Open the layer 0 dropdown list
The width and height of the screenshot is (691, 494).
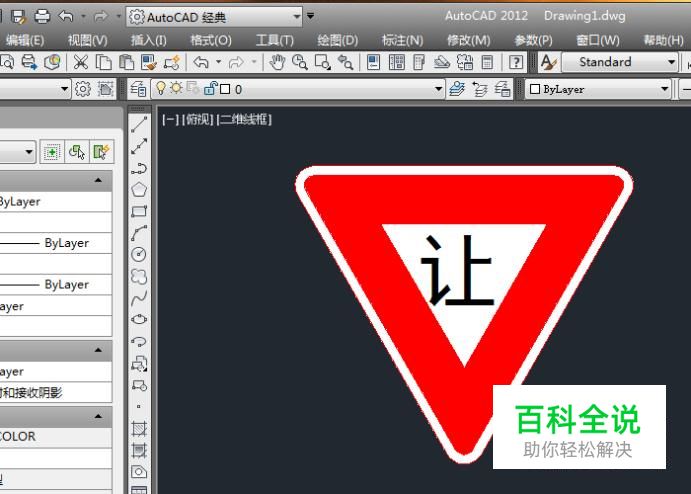pyautogui.click(x=438, y=89)
